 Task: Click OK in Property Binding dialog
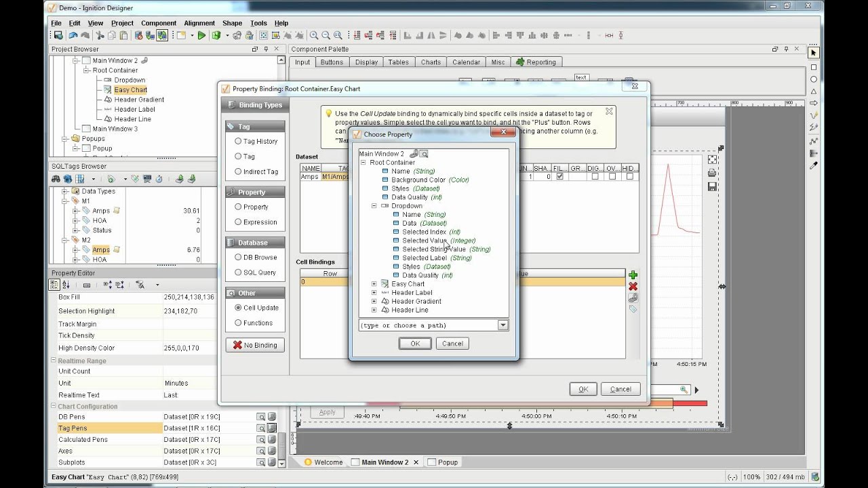(583, 389)
